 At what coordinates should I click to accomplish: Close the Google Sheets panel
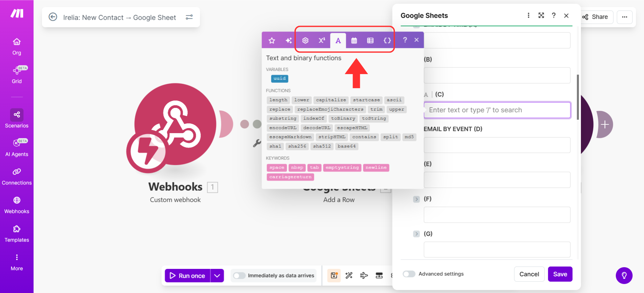click(x=567, y=15)
